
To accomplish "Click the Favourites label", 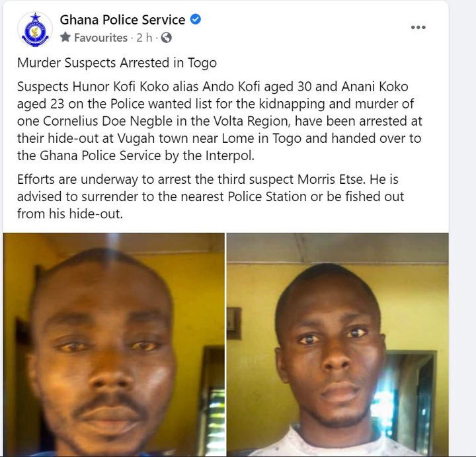I will (100, 38).
